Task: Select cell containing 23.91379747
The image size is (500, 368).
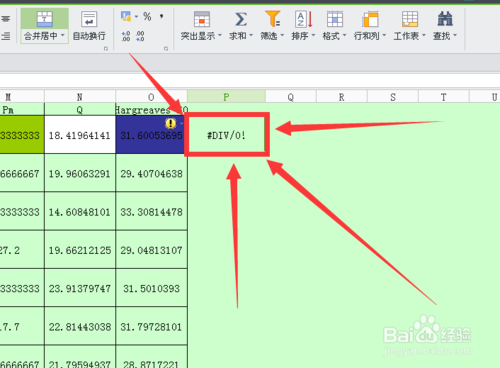Action: click(x=80, y=288)
